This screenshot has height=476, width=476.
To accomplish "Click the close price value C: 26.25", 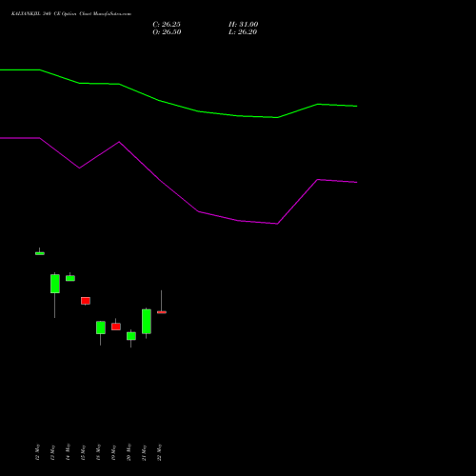I will pyautogui.click(x=167, y=25).
